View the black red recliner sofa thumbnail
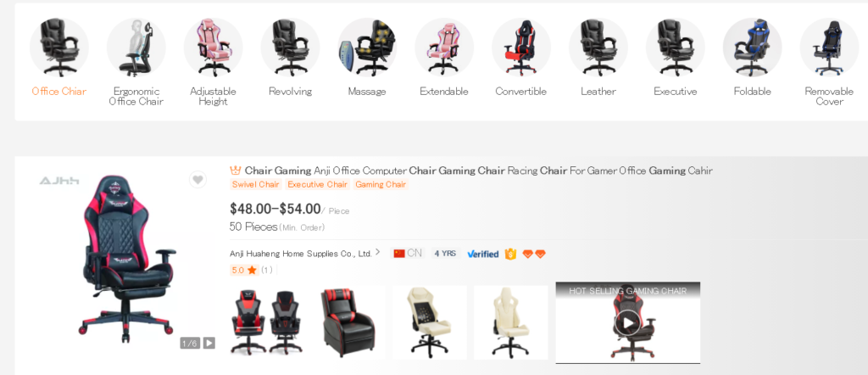 tap(348, 322)
